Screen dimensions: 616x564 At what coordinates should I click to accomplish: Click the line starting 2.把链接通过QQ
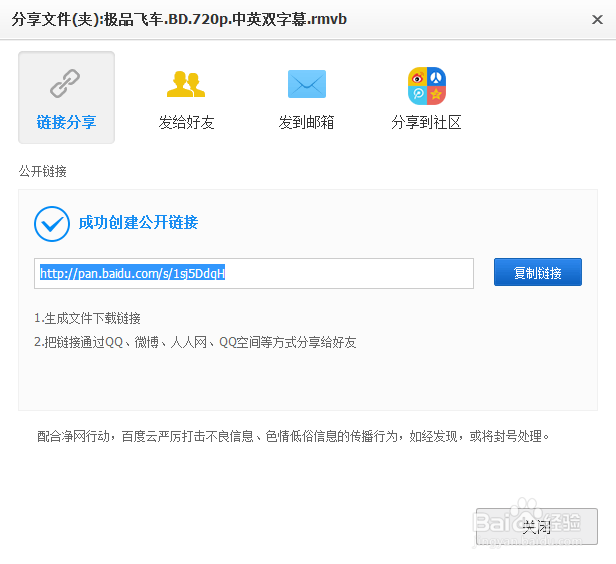195,342
